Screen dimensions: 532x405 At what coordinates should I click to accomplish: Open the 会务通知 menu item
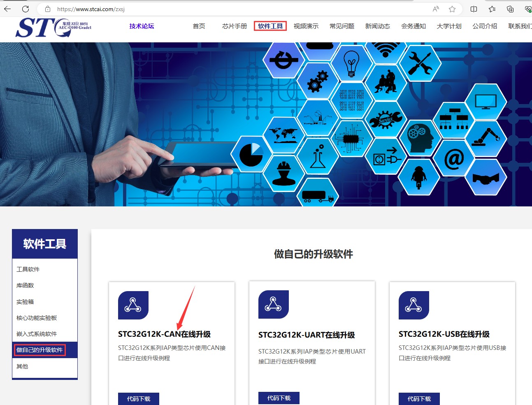coord(414,26)
